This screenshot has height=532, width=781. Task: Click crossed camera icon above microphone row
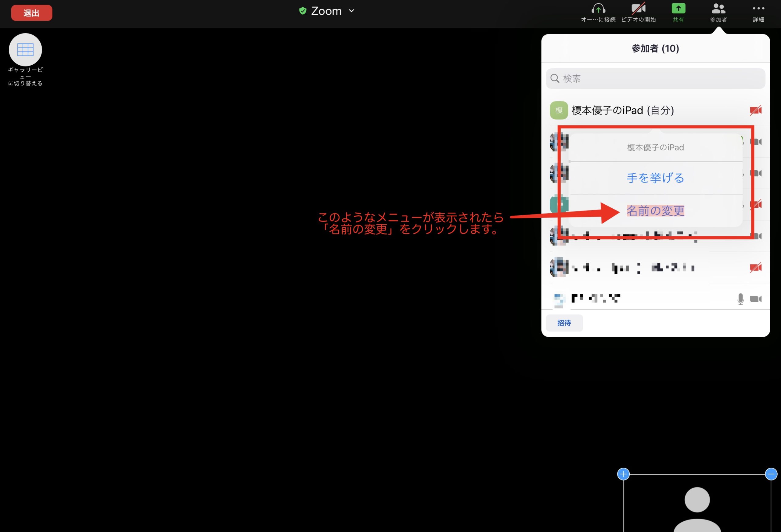click(756, 268)
